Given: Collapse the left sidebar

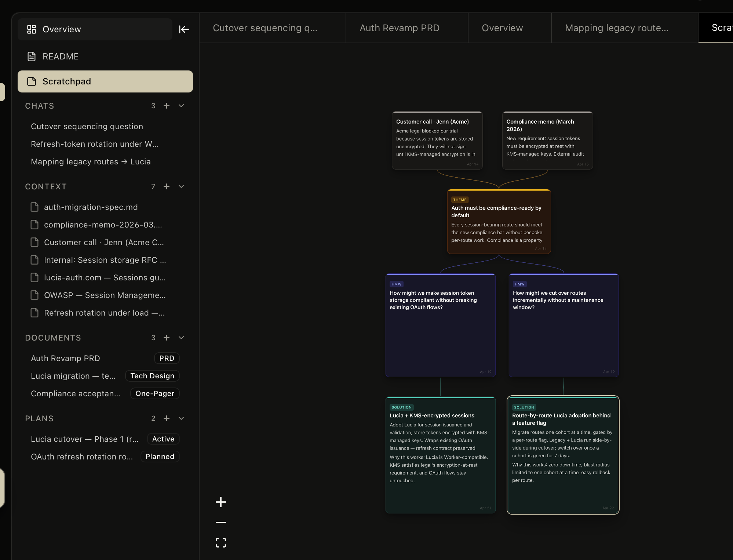Looking at the screenshot, I should (184, 29).
